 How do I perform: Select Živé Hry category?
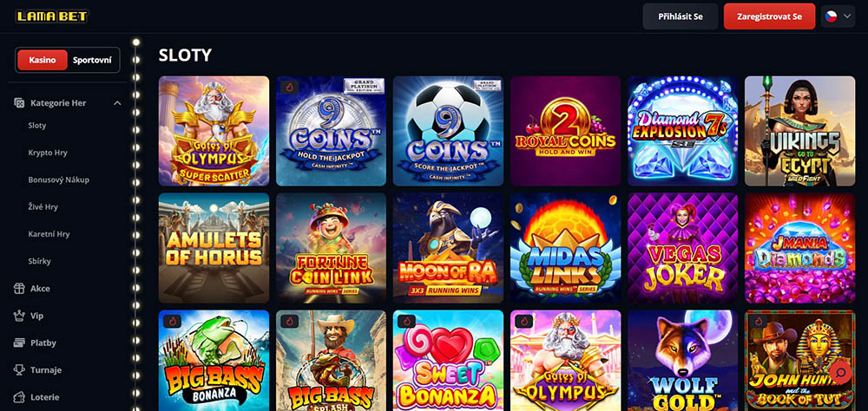43,207
